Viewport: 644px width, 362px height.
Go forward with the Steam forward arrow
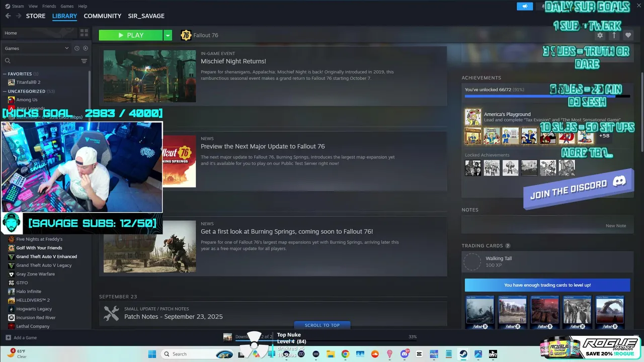19,16
